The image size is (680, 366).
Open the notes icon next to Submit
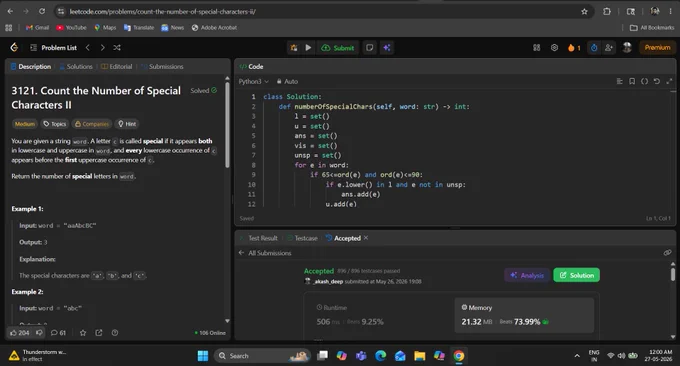click(369, 48)
